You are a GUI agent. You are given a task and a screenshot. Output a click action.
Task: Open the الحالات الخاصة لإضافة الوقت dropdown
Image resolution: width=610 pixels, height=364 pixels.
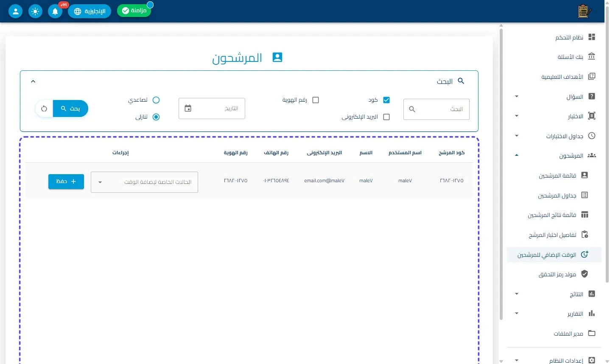coord(144,182)
